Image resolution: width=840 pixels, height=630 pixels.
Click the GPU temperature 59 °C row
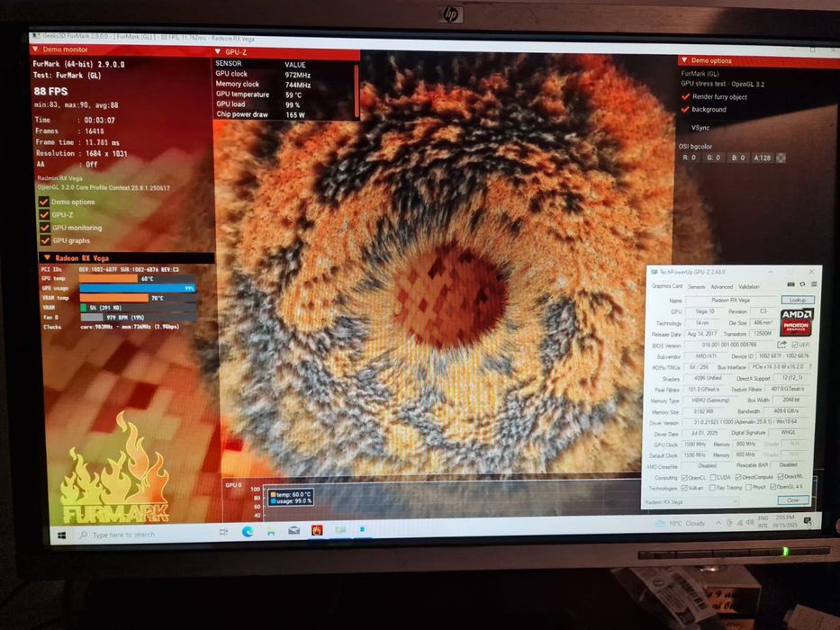259,94
